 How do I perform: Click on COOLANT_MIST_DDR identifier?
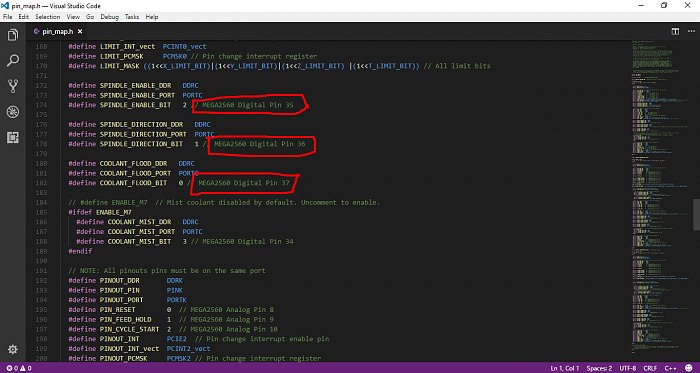[140, 222]
